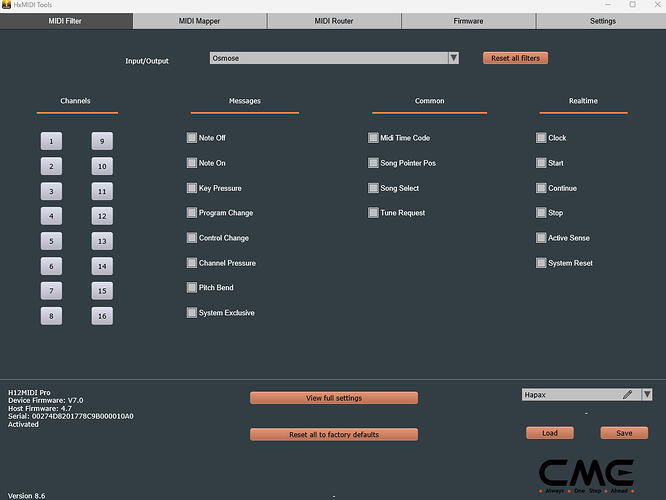Image resolution: width=666 pixels, height=500 pixels.
Task: Toggle channel 2 filter button
Action: pyautogui.click(x=51, y=166)
